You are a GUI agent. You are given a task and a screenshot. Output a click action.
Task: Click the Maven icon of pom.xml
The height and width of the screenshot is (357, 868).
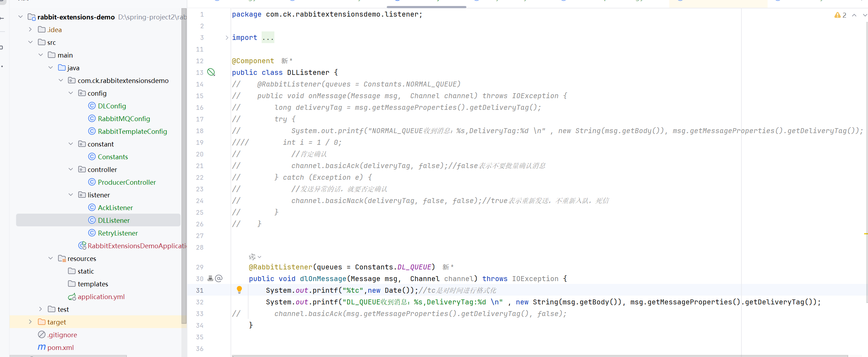click(x=42, y=347)
